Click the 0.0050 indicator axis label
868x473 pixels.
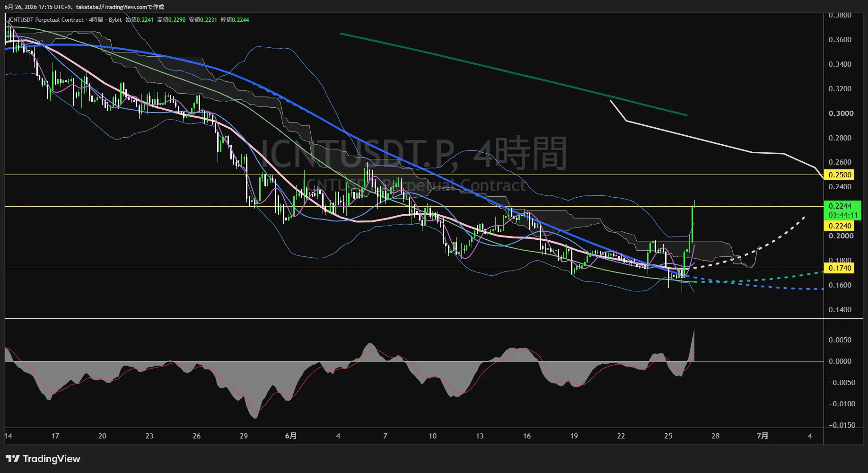pyautogui.click(x=840, y=340)
